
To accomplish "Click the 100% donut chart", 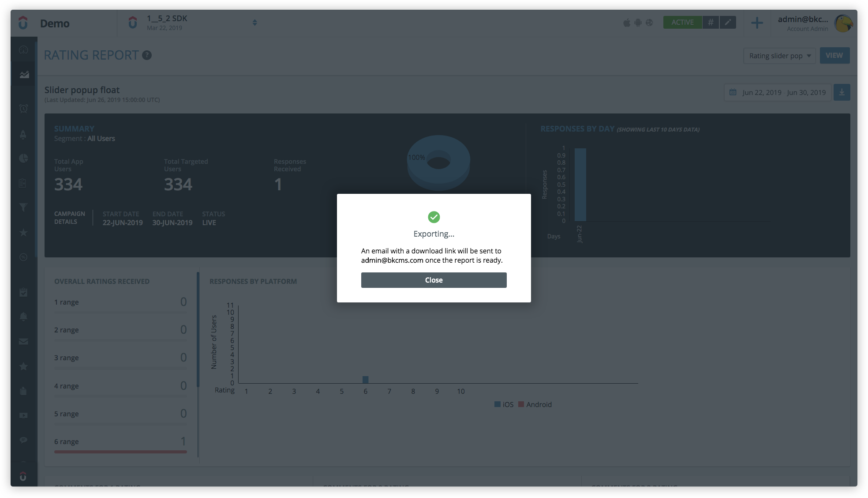I will pos(438,162).
